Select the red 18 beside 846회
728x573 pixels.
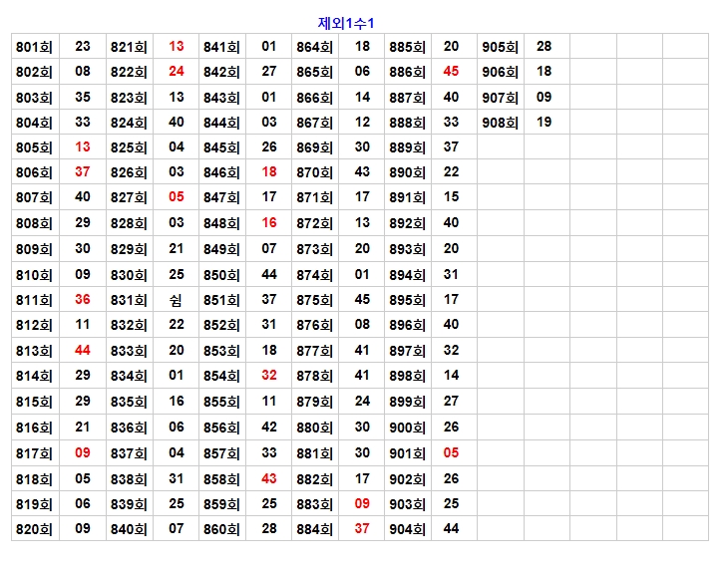tap(269, 172)
